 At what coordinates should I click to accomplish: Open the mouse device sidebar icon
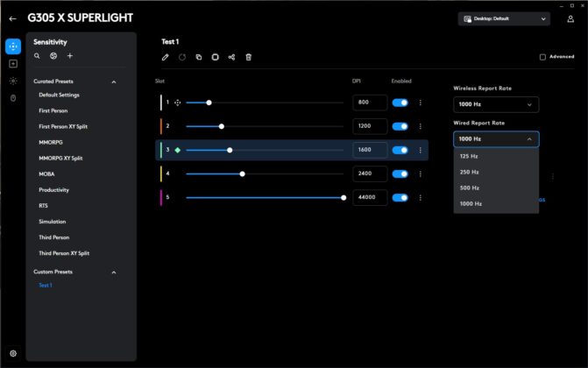[13, 98]
